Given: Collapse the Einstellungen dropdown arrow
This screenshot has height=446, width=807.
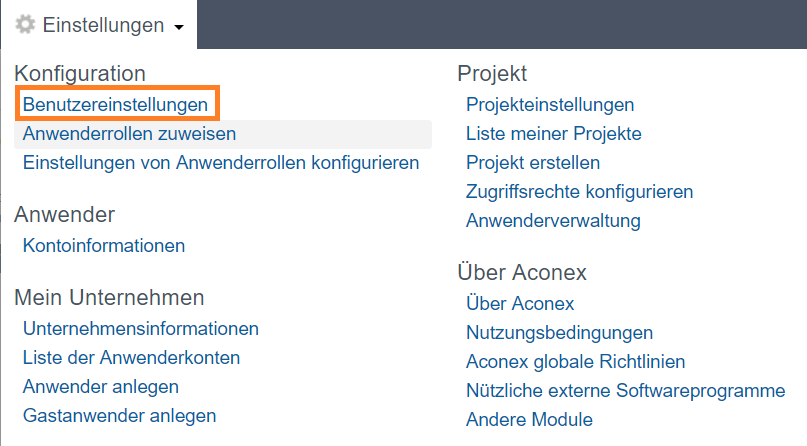Looking at the screenshot, I should pos(179,27).
